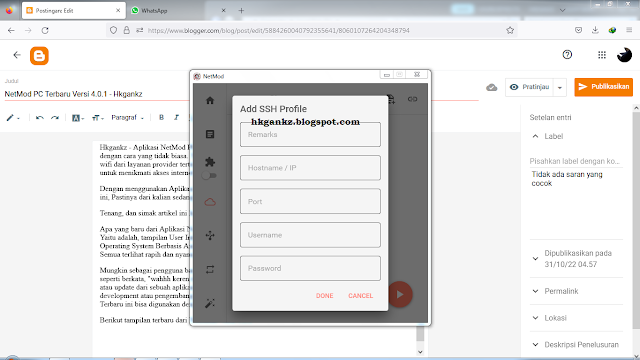
Task: Focus the Password field
Action: pyautogui.click(x=310, y=268)
